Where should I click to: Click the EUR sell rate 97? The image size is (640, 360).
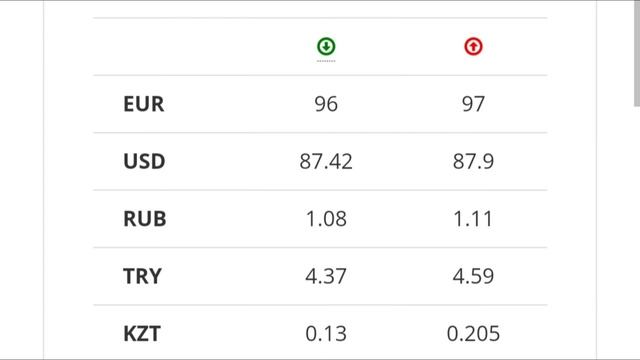[473, 104]
